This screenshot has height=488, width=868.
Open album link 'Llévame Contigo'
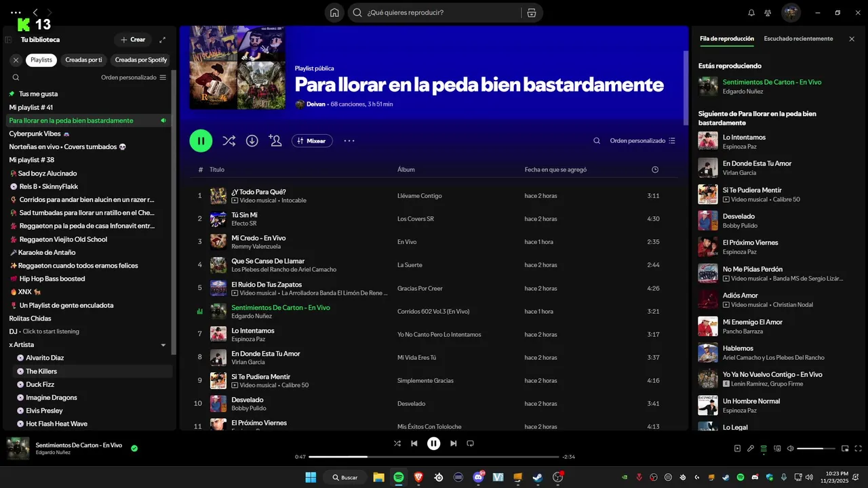(x=419, y=196)
